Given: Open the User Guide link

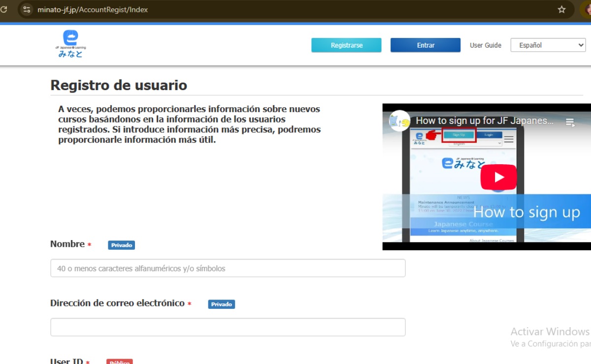Looking at the screenshot, I should pyautogui.click(x=485, y=45).
